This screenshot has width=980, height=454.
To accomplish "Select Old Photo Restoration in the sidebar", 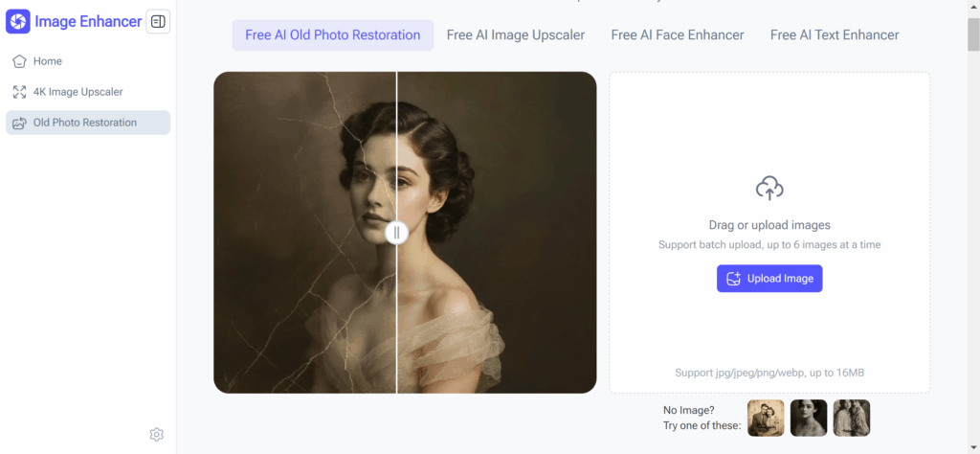I will pyautogui.click(x=84, y=123).
